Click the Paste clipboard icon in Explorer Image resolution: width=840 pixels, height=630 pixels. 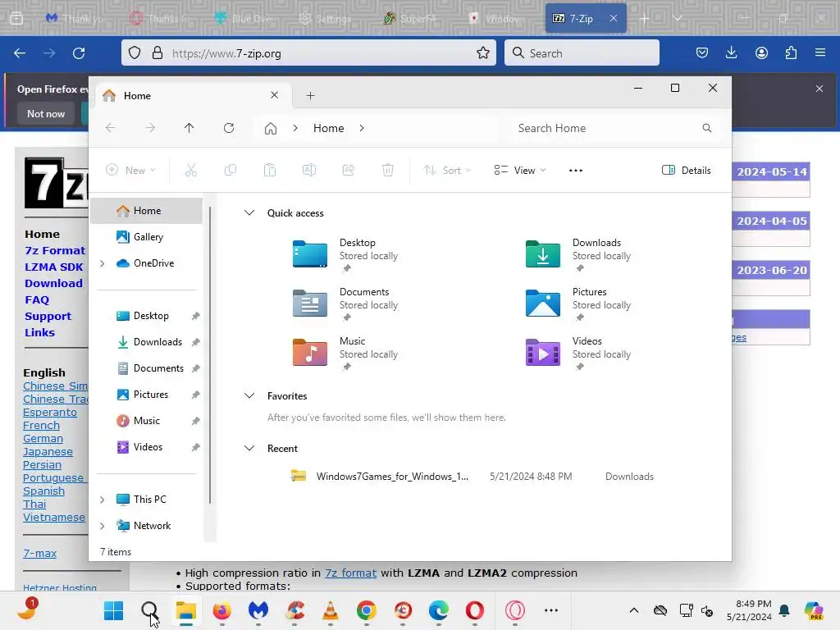[269, 171]
